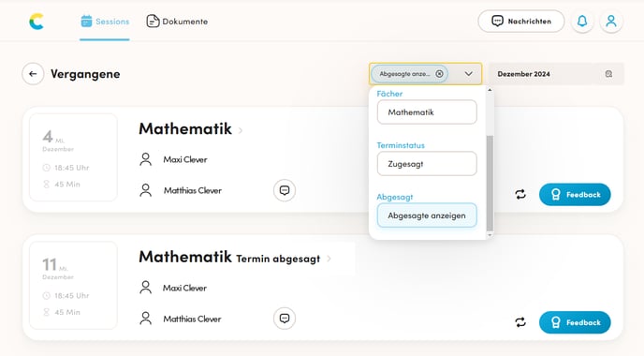The width and height of the screenshot is (644, 356).
Task: Remove the 'Abgesagte anze...' filter chip
Action: click(439, 74)
